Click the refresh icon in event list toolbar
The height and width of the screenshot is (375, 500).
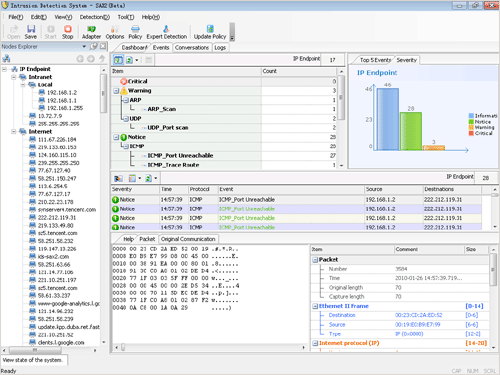coord(148,178)
